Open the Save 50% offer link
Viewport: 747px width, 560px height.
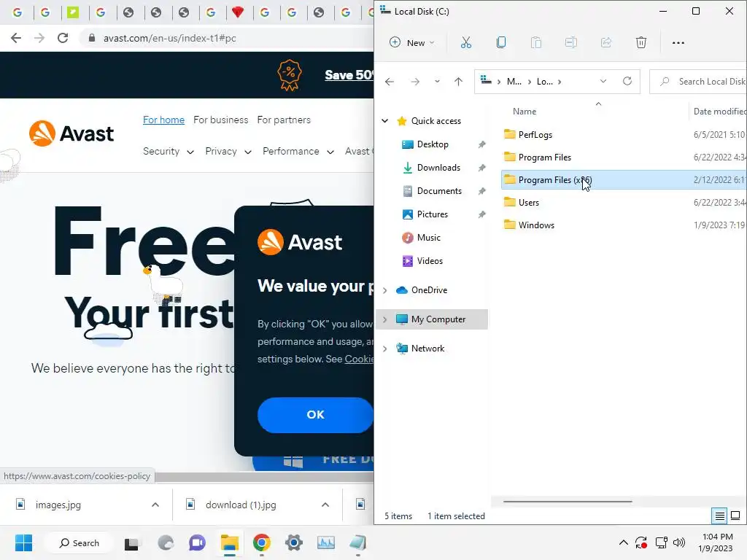pos(349,75)
